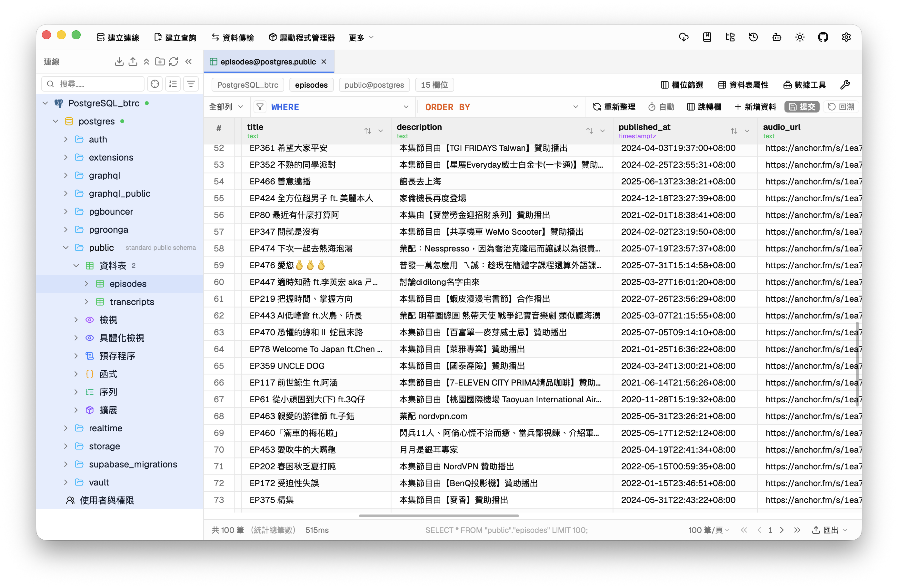The image size is (898, 588).
Task: Open the bookmark/saved queries icon
Action: [x=707, y=37]
